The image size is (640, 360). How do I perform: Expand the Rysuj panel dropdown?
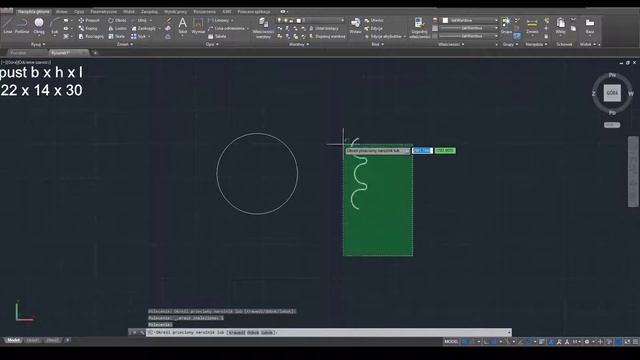coord(38,44)
